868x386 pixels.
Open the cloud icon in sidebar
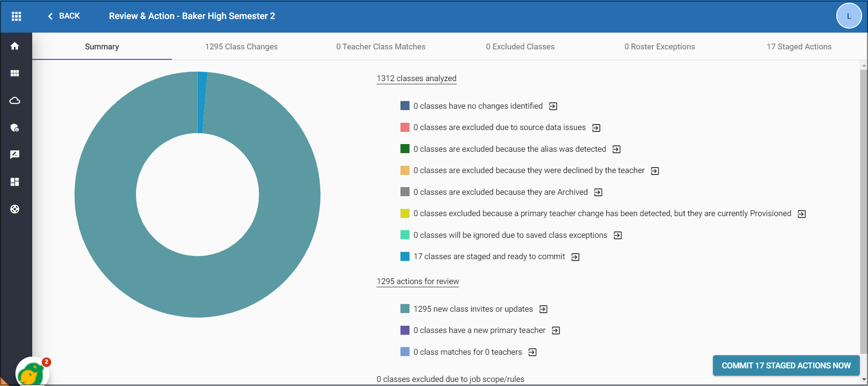tap(15, 101)
